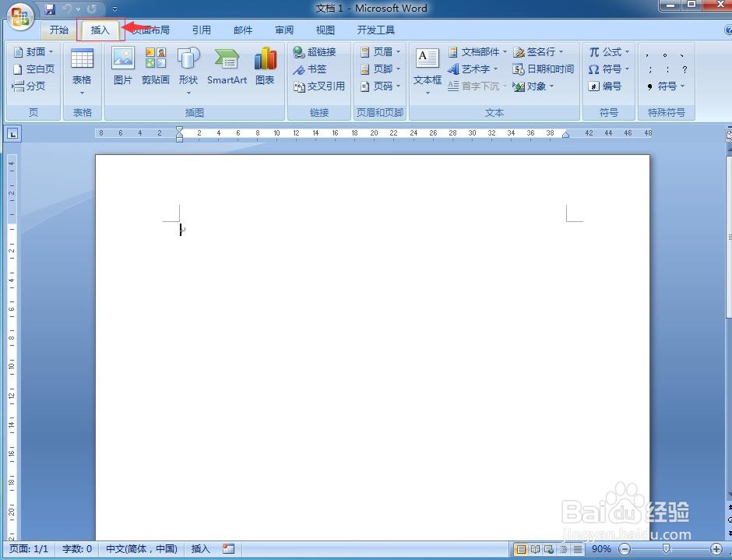Viewport: 732px width, 560px height.
Task: Insert an equation with 公式
Action: point(609,51)
